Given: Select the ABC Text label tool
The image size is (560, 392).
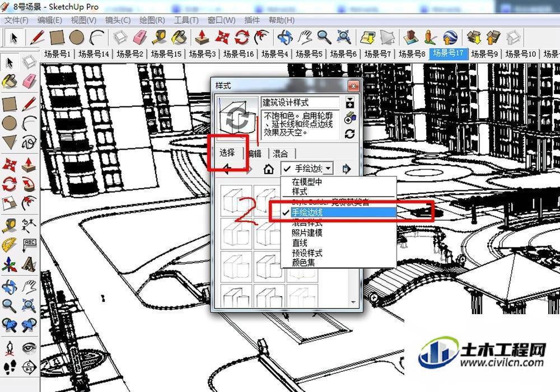Looking at the screenshot, I should [x=29, y=245].
